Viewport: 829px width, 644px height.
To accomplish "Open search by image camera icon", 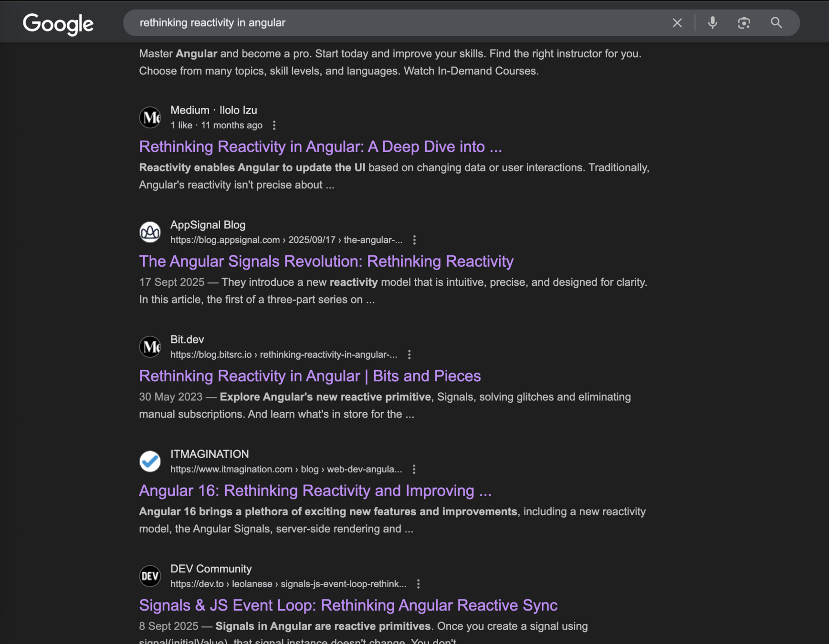I will (x=744, y=23).
